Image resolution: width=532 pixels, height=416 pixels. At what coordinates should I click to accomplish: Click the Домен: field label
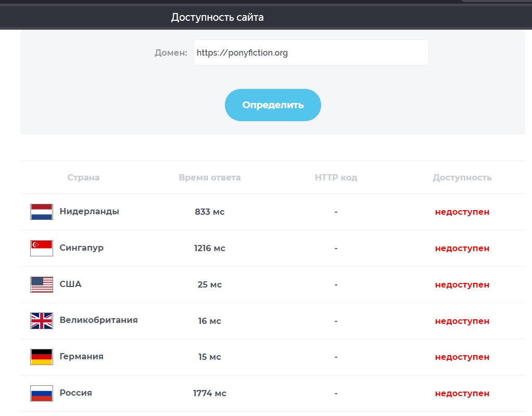pyautogui.click(x=171, y=53)
